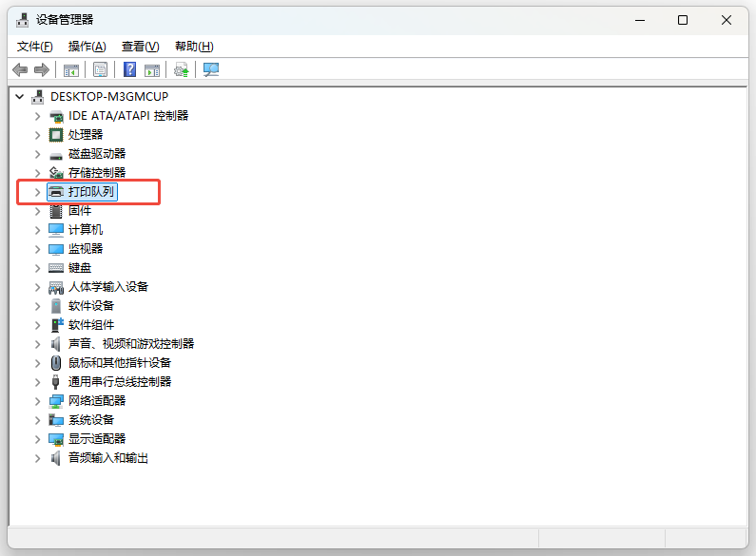This screenshot has width=756, height=556.
Task: Open the 查看(V) menu
Action: pyautogui.click(x=141, y=47)
